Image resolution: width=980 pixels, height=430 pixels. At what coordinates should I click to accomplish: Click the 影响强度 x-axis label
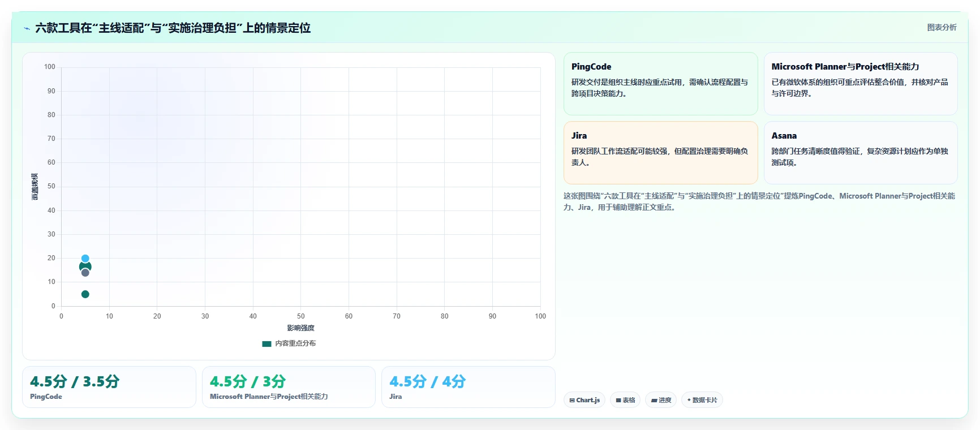click(x=300, y=328)
